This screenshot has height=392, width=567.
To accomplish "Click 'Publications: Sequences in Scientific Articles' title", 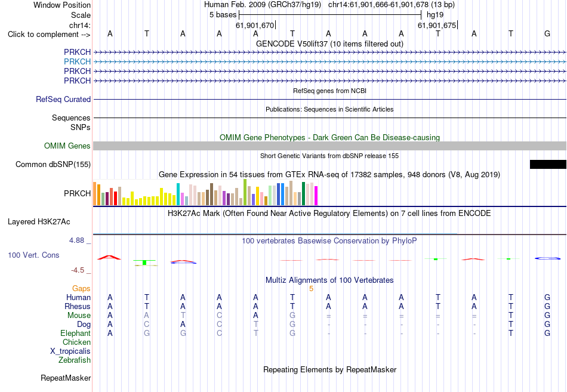I will [x=329, y=109].
